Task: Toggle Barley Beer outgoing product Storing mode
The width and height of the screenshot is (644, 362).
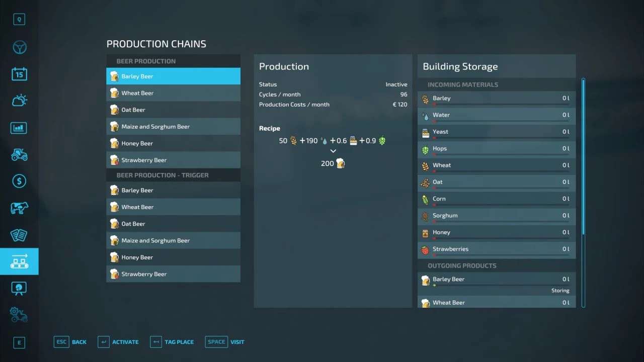Action: click(x=559, y=291)
